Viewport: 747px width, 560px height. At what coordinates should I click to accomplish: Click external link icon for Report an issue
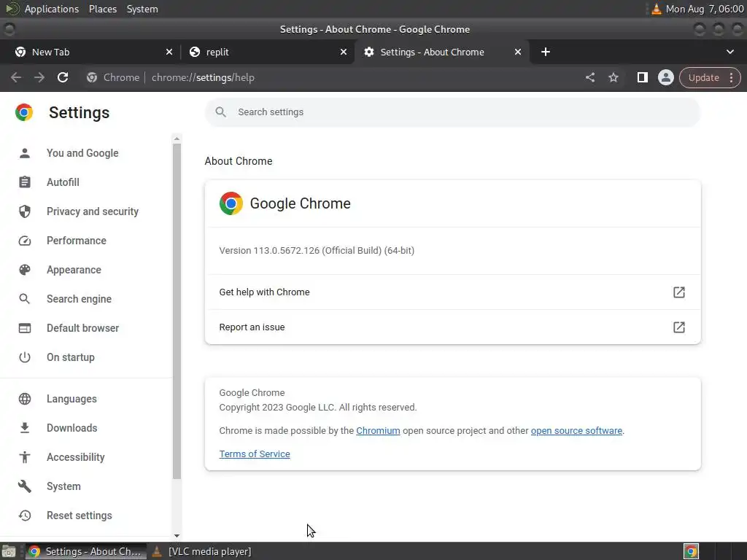pyautogui.click(x=679, y=327)
